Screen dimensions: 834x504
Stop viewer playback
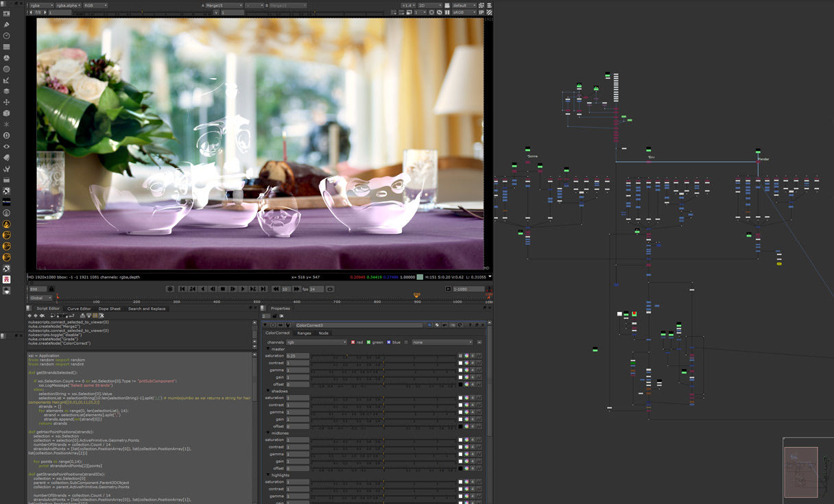pos(222,289)
